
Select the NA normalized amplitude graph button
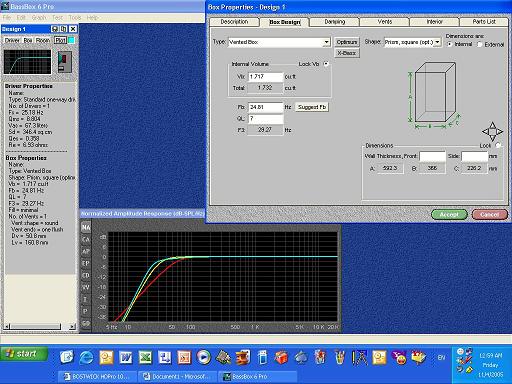(x=86, y=227)
